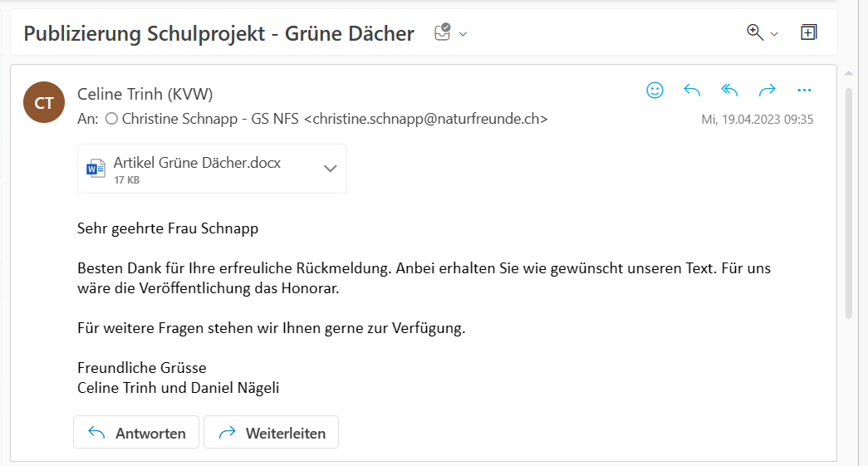Viewport: 868px width, 466px height.
Task: Click the reply all double-arrow icon
Action: pos(729,91)
